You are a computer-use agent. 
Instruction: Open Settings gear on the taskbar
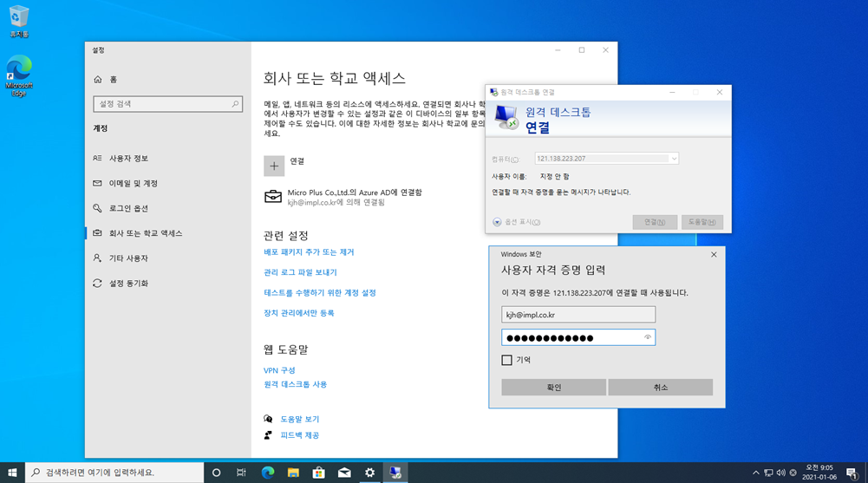click(x=369, y=473)
